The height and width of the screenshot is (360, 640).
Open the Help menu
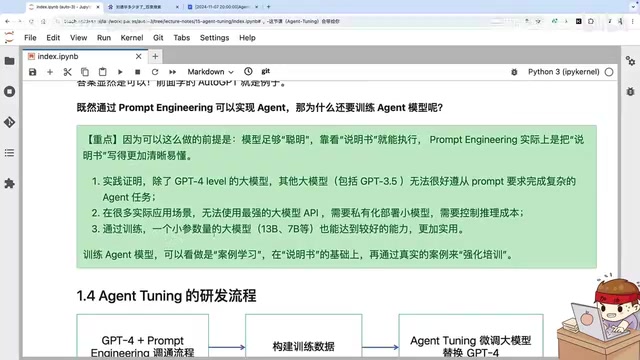point(247,38)
